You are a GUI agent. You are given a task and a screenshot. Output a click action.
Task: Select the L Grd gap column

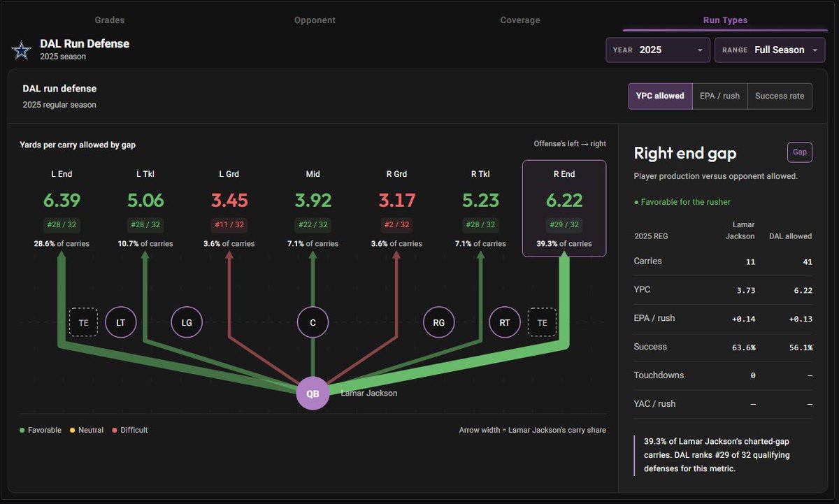[229, 208]
